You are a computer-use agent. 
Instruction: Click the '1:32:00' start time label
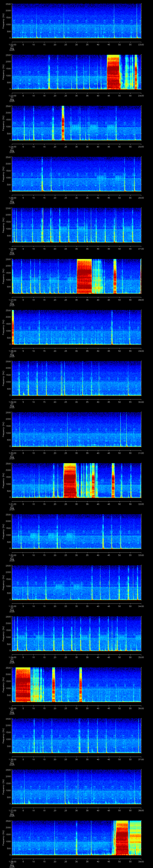(x=12, y=555)
